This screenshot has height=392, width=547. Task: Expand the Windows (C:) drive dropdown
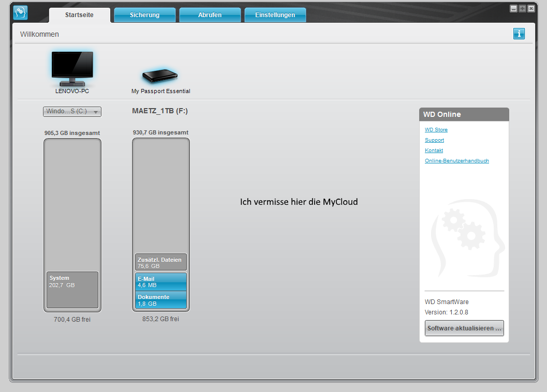(72, 112)
